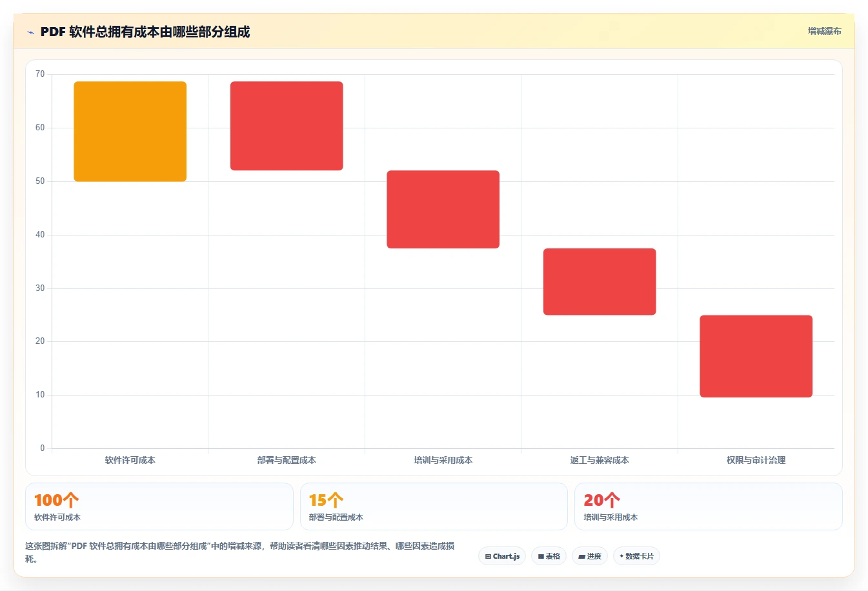Click the 返工与兼容成本 x-axis label
The image size is (868, 591).
600,460
